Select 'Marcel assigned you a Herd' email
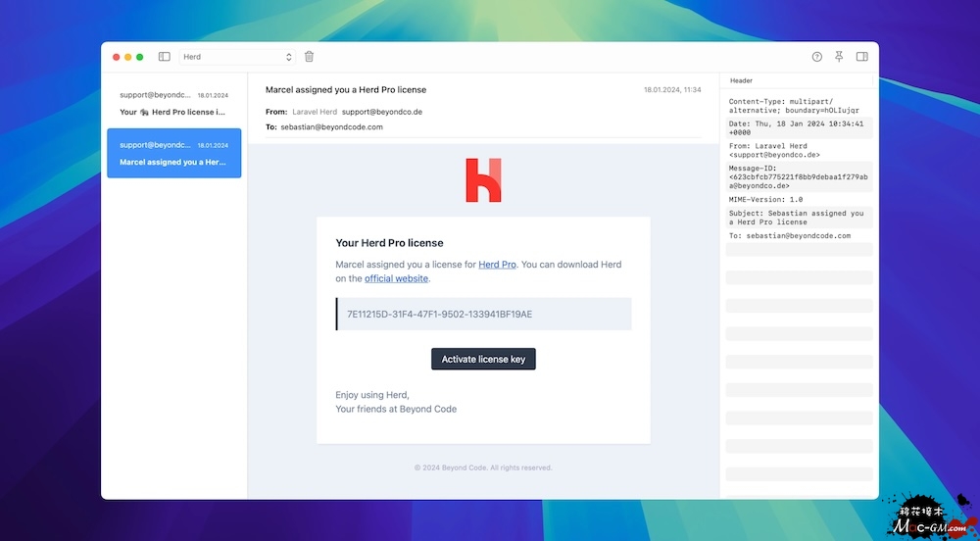The image size is (980, 541). [x=173, y=154]
